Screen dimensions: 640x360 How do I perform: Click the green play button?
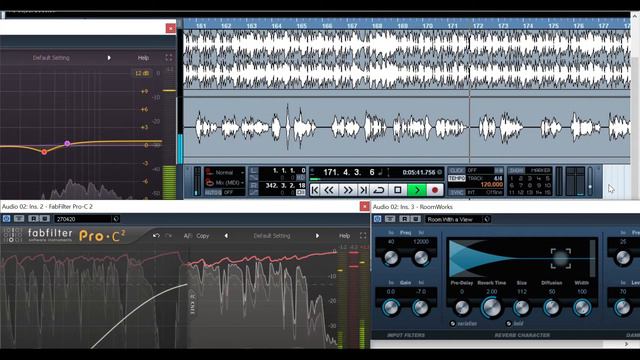[417, 190]
